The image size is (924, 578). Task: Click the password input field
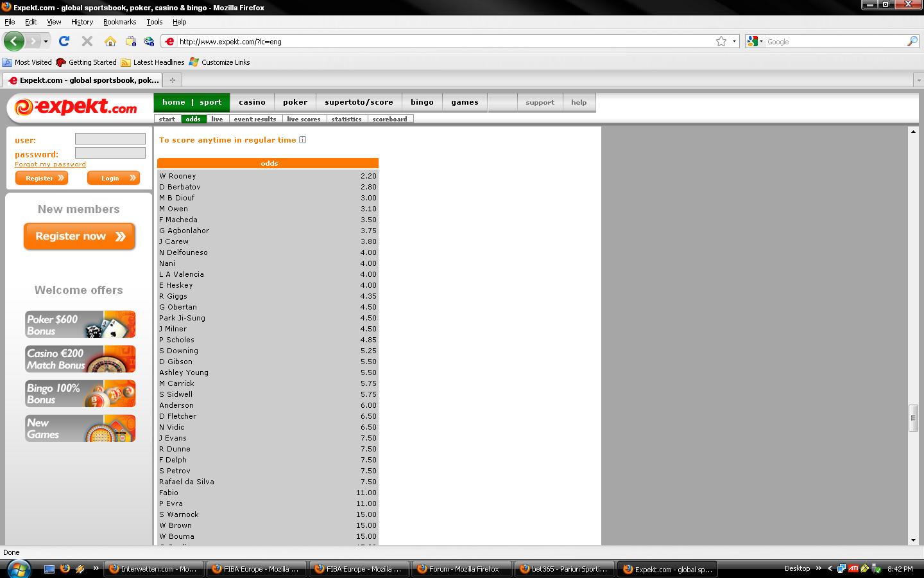[x=110, y=153]
